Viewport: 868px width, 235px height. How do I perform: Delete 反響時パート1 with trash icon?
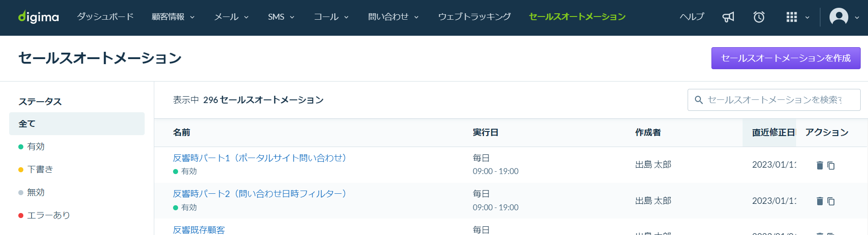[x=819, y=165]
